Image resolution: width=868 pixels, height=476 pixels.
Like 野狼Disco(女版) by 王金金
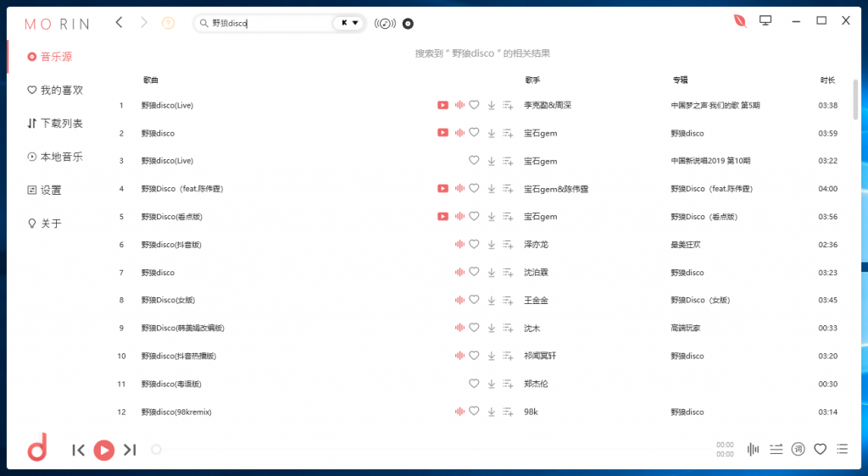coord(474,300)
